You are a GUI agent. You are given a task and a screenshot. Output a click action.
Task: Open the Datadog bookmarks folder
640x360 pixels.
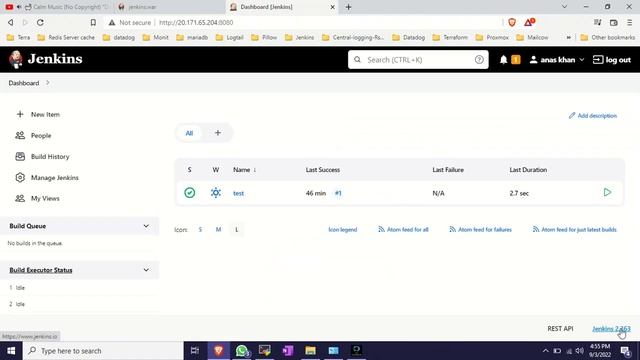click(x=409, y=37)
